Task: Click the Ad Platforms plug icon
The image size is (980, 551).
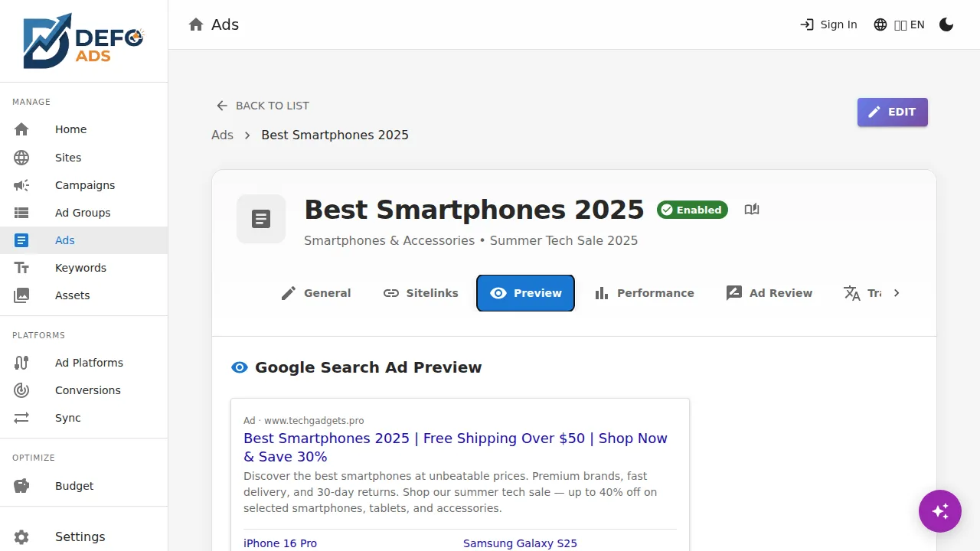Action: coord(21,363)
